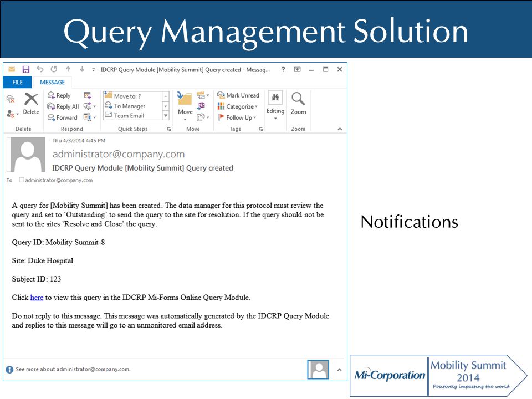
Task: Open Help with the question mark
Action: (x=283, y=70)
